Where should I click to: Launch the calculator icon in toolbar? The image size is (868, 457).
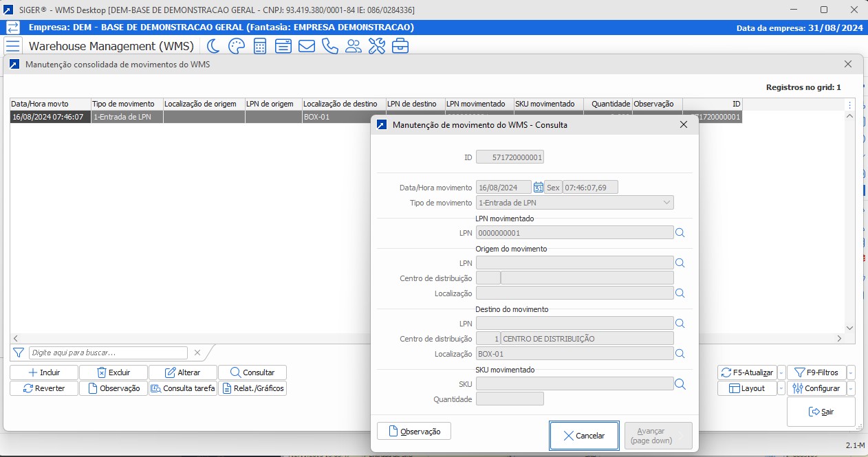tap(260, 46)
